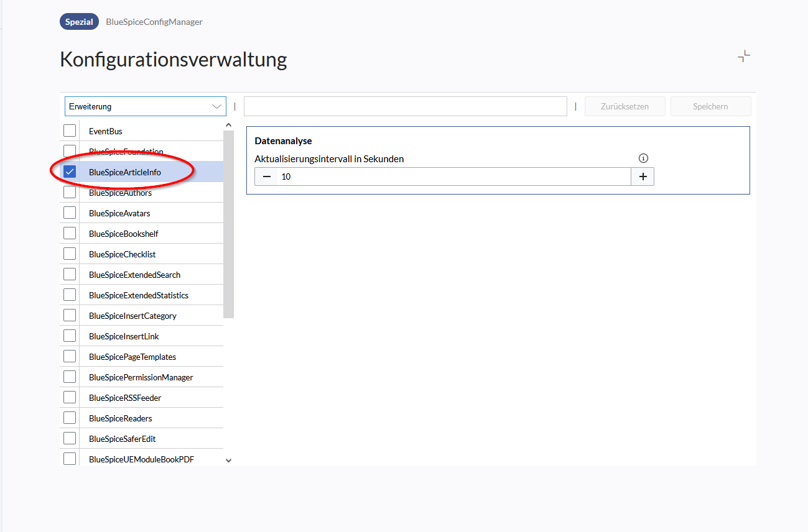Increase the interval with the plus button

coord(643,177)
